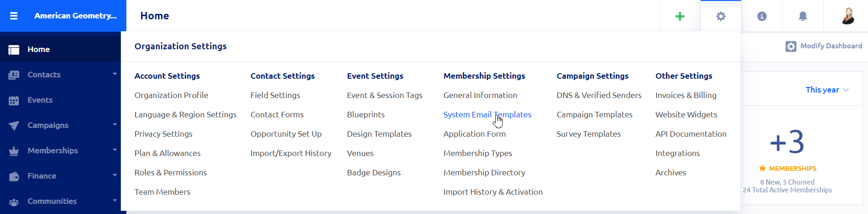Screen dimensions: 868x214
Task: Expand the Contacts sidebar arrow
Action: (114, 74)
